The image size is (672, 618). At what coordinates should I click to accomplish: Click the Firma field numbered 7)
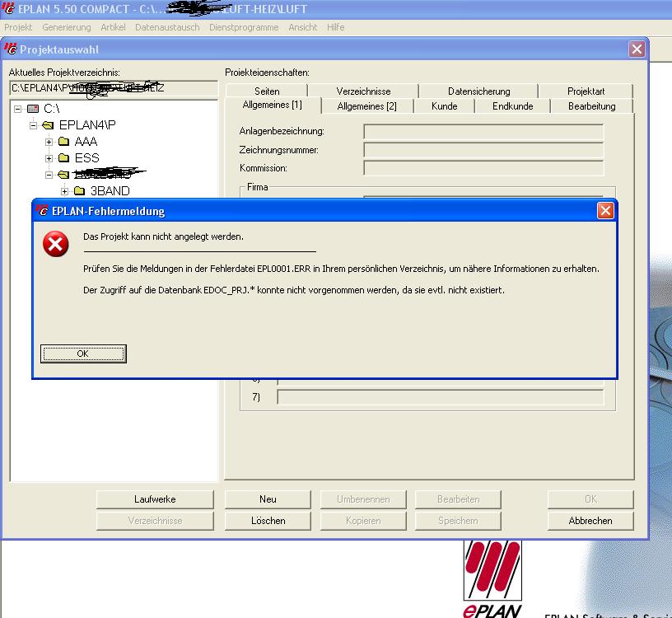pos(441,397)
